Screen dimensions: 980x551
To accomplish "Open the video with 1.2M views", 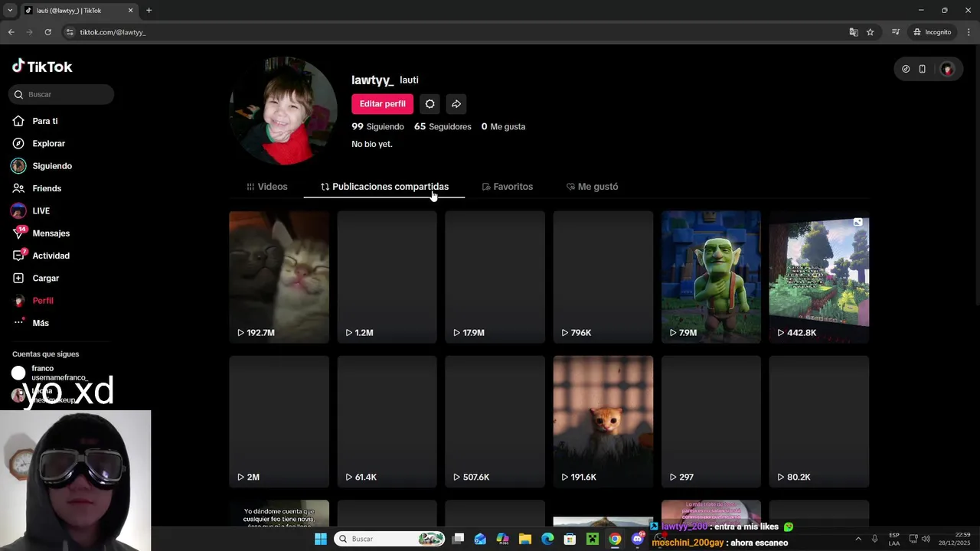I will 387,276.
